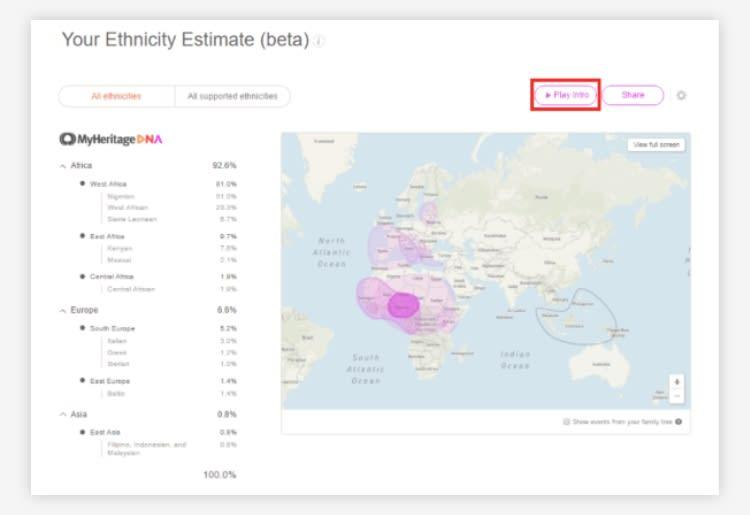
Task: Click the Share button
Action: tap(632, 95)
